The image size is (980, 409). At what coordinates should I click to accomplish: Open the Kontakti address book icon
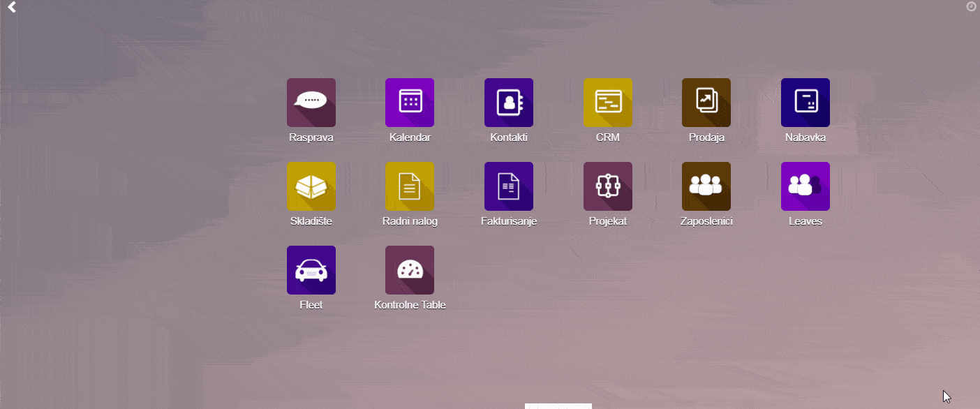(509, 103)
